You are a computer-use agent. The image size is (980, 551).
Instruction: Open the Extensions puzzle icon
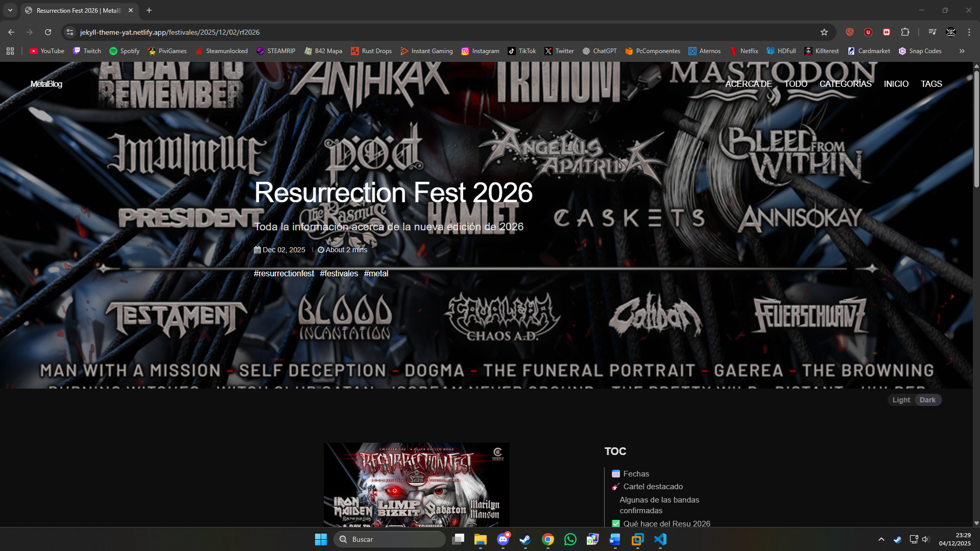coord(905,32)
